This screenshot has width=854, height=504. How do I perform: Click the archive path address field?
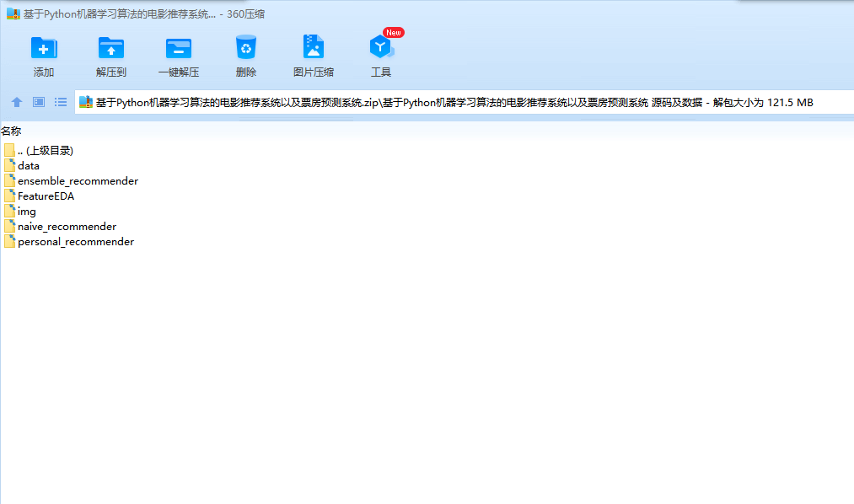point(464,102)
